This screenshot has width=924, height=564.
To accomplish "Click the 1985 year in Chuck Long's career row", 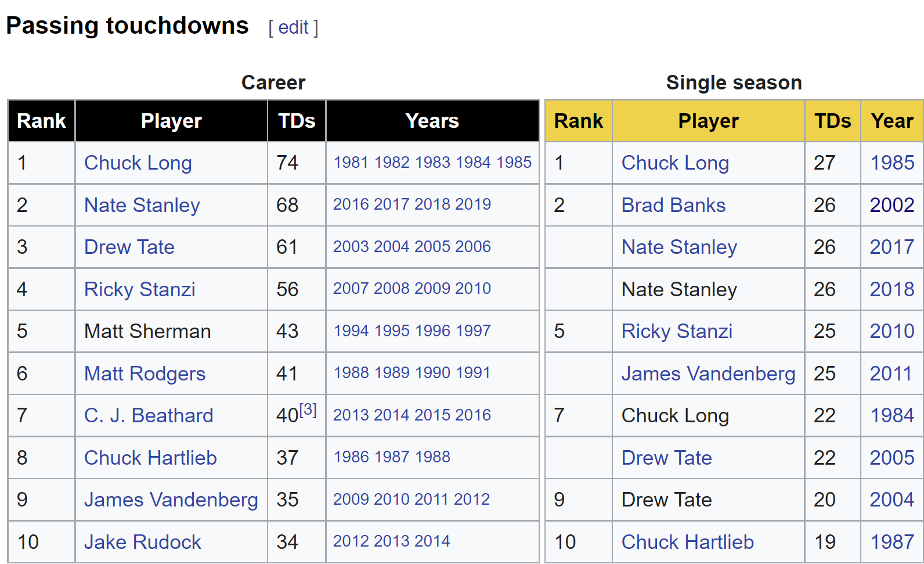I will (514, 162).
